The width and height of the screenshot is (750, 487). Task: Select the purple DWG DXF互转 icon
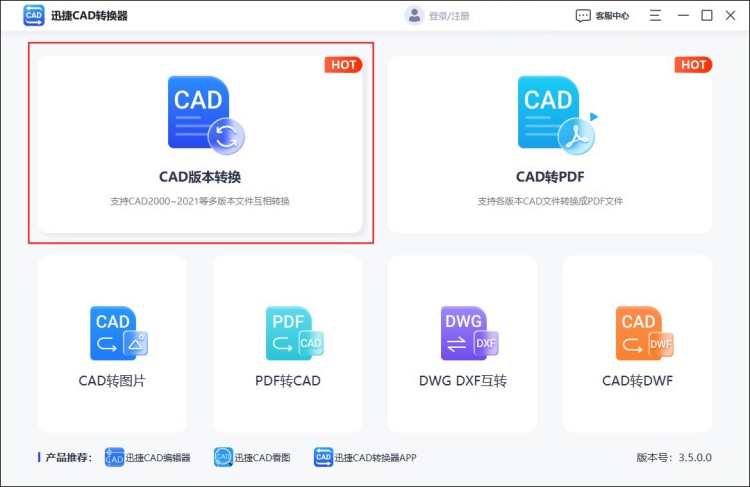click(469, 333)
